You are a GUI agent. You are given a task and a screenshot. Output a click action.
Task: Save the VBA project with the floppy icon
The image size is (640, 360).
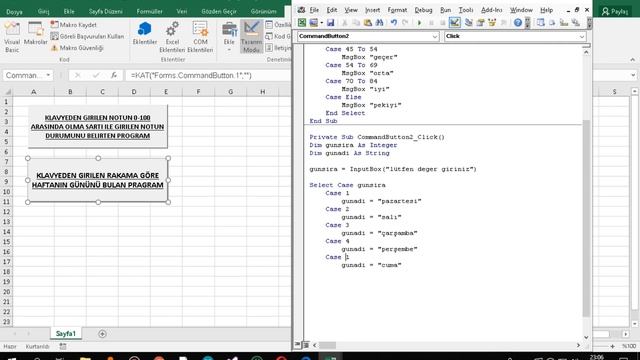coord(330,23)
